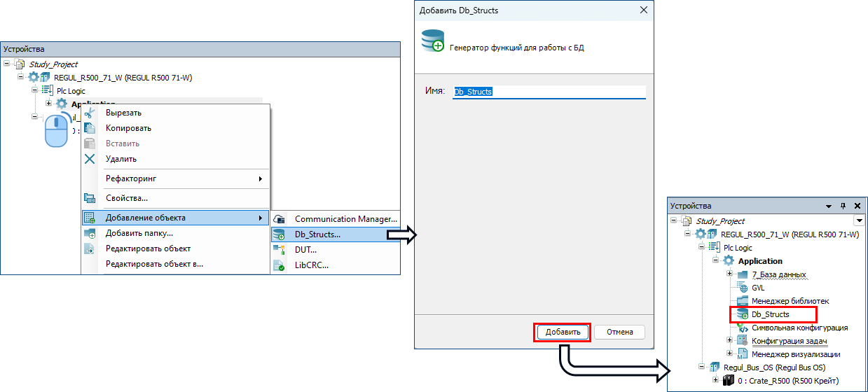Select the highlighted Db_Structs item in right tree
868x392 pixels.
point(770,314)
